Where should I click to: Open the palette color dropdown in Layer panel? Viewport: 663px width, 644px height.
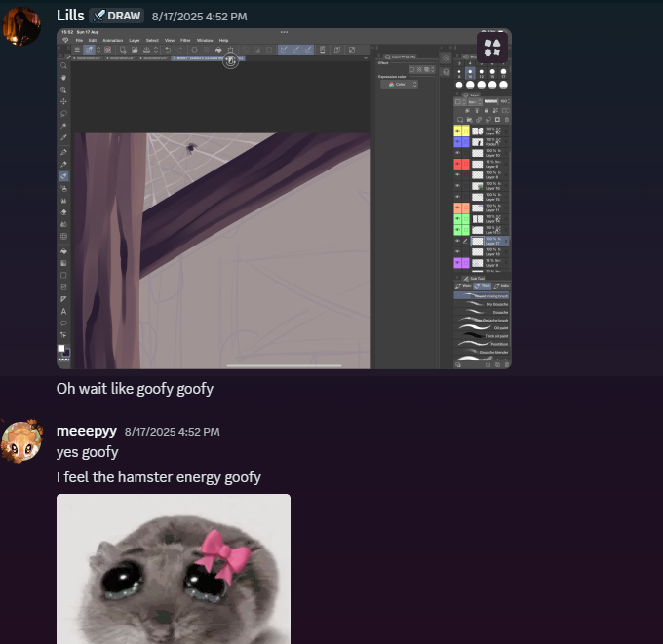(460, 102)
